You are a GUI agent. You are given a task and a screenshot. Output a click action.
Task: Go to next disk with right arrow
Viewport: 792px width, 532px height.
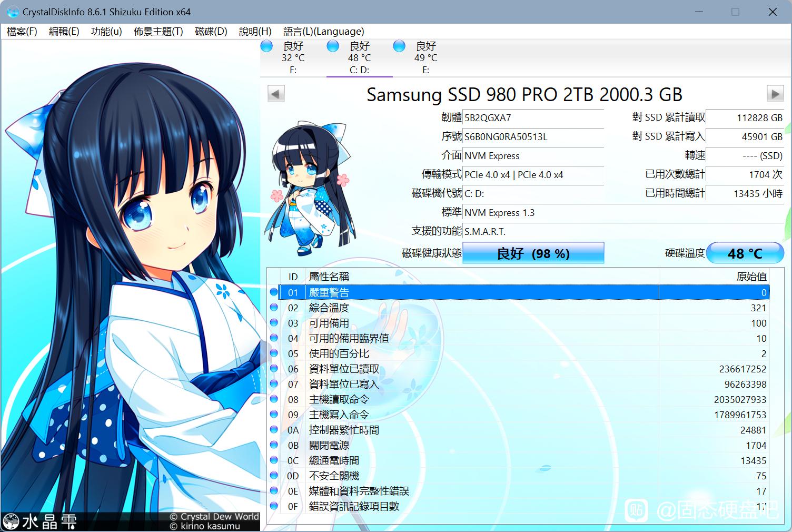tap(775, 94)
